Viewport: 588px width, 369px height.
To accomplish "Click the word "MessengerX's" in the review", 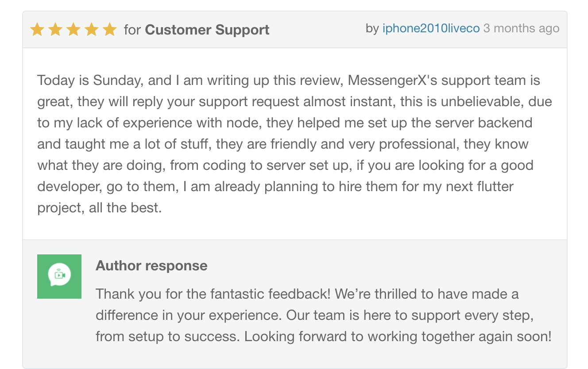I will click(x=391, y=81).
